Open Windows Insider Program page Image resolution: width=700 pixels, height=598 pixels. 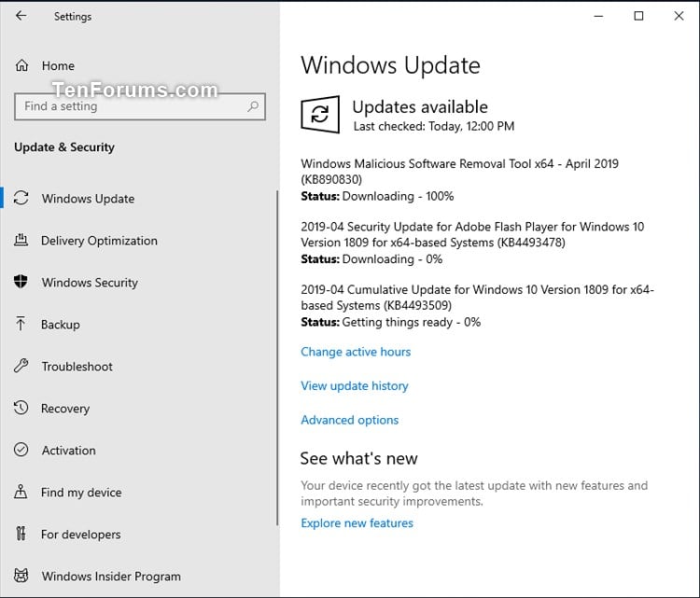pos(111,577)
